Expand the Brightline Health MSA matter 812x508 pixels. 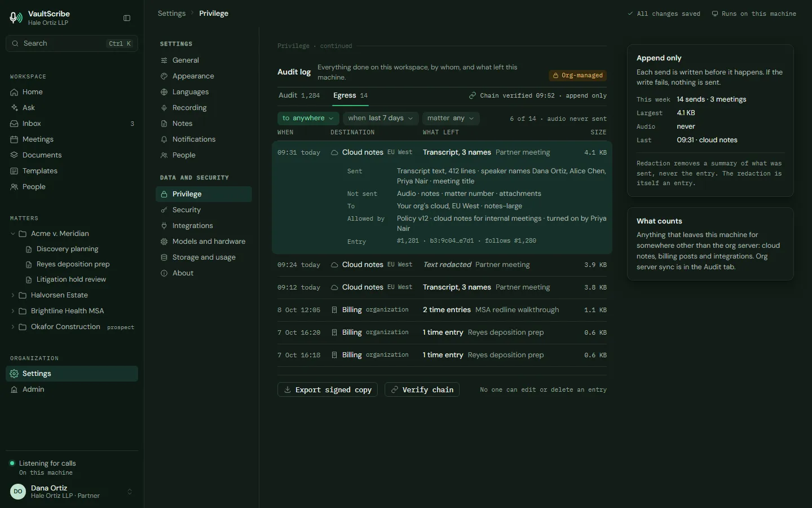click(x=13, y=311)
